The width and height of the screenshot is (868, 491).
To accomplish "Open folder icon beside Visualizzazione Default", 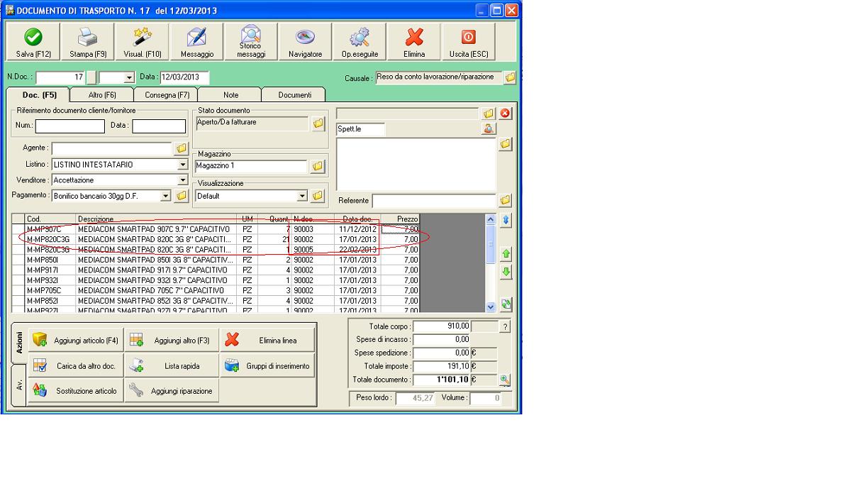I will click(x=318, y=195).
